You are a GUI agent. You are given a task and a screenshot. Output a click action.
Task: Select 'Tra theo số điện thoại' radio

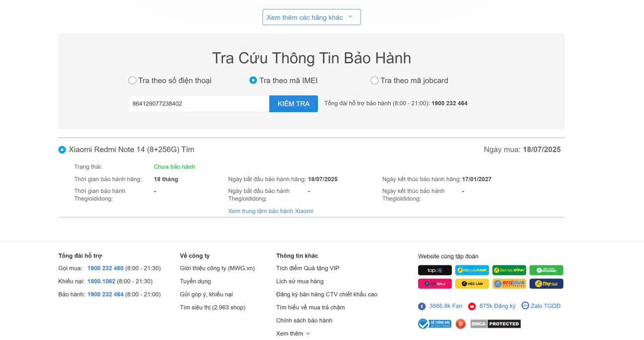tap(132, 80)
